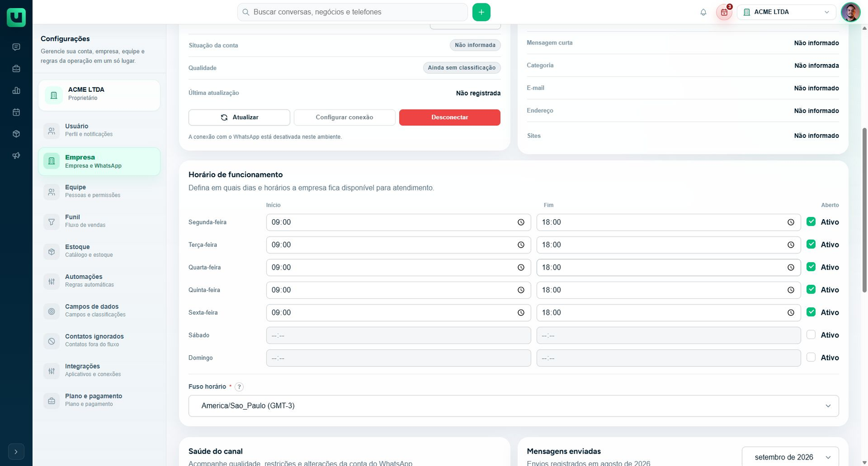This screenshot has height=466, width=868.
Task: Enable Ativo checkbox for Domingo
Action: point(811,358)
